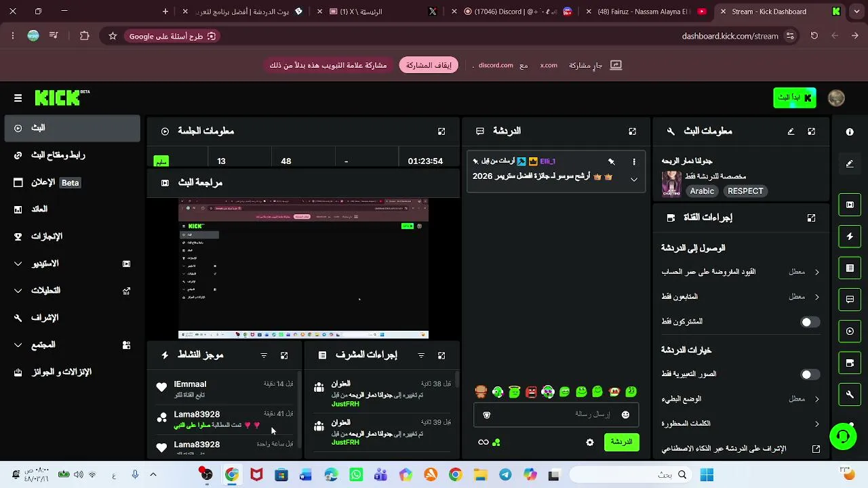
Task: Toggle the moderator actions list icon in right rail
Action: 850,268
